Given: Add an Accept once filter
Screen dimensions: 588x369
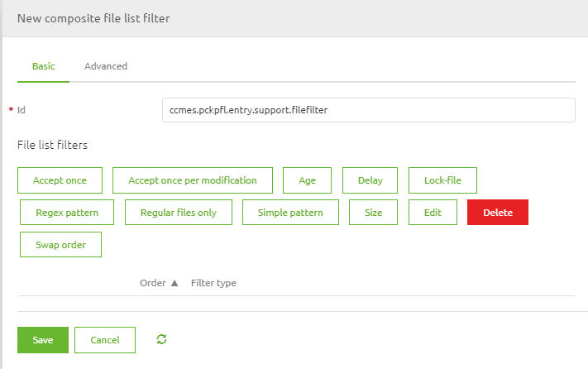Looking at the screenshot, I should pyautogui.click(x=60, y=180).
